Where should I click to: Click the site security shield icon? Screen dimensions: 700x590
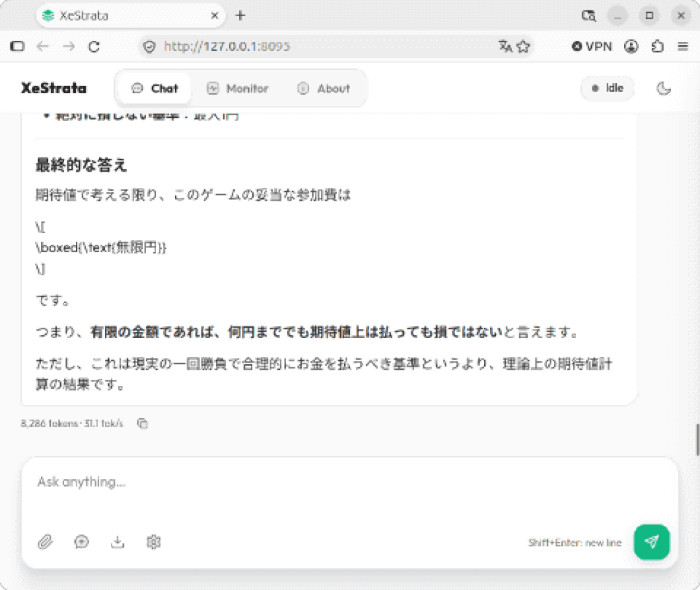pyautogui.click(x=150, y=47)
